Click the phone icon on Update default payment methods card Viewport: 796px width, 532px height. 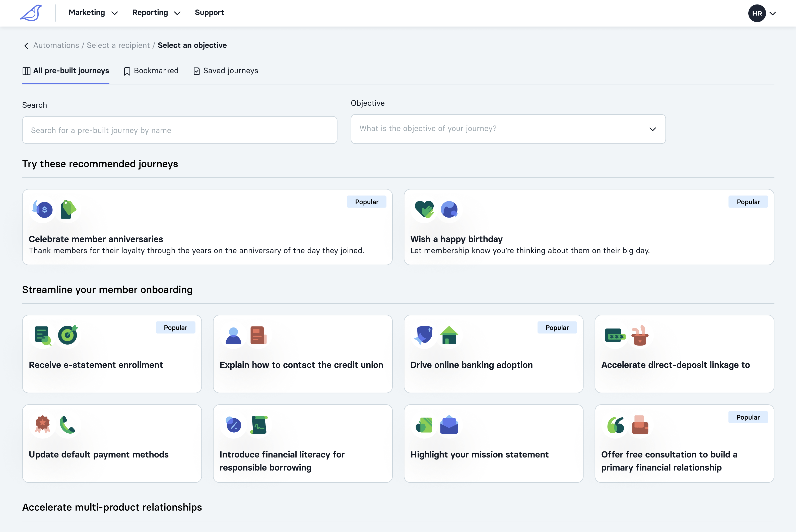pos(68,425)
